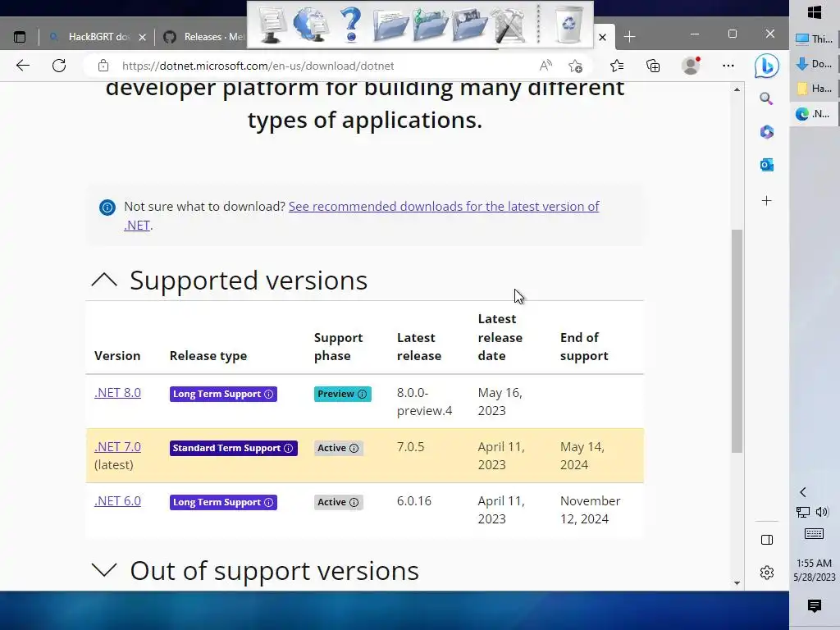Close the HackBGRT tab
This screenshot has height=630, width=840.
(142, 37)
